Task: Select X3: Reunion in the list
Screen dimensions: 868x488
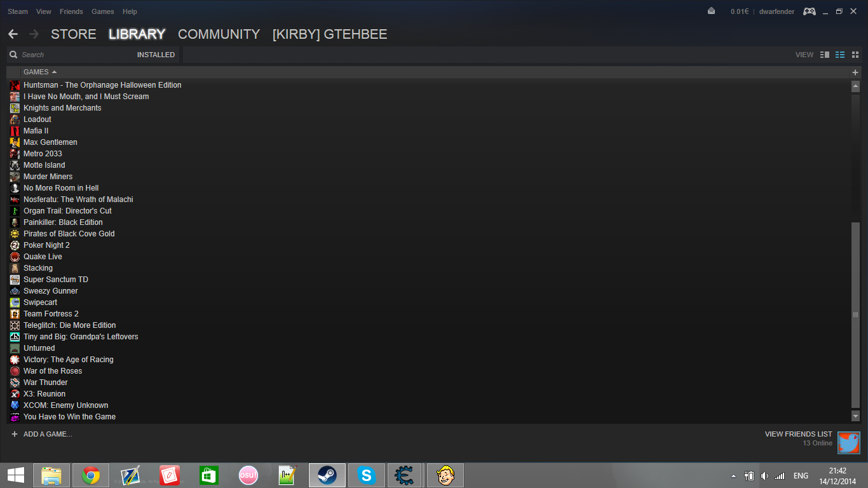Action: pos(44,394)
